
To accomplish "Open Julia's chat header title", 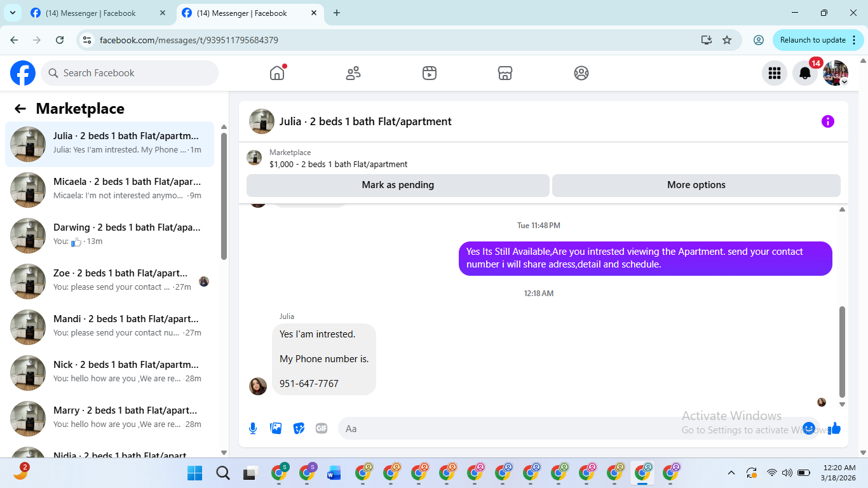I will tap(365, 121).
